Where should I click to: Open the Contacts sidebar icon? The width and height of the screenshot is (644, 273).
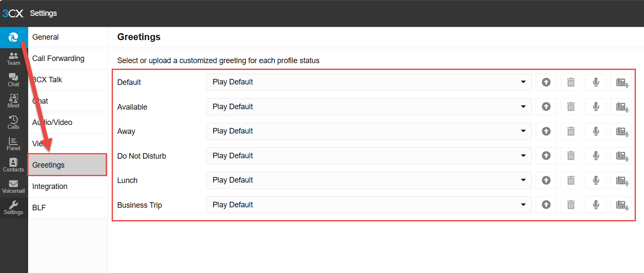[14, 165]
